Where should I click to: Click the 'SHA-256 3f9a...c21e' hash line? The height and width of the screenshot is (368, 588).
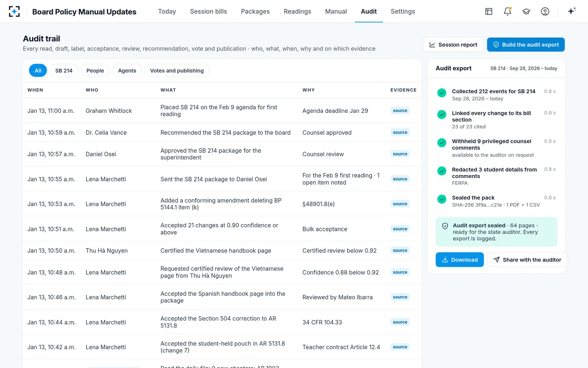pos(496,205)
